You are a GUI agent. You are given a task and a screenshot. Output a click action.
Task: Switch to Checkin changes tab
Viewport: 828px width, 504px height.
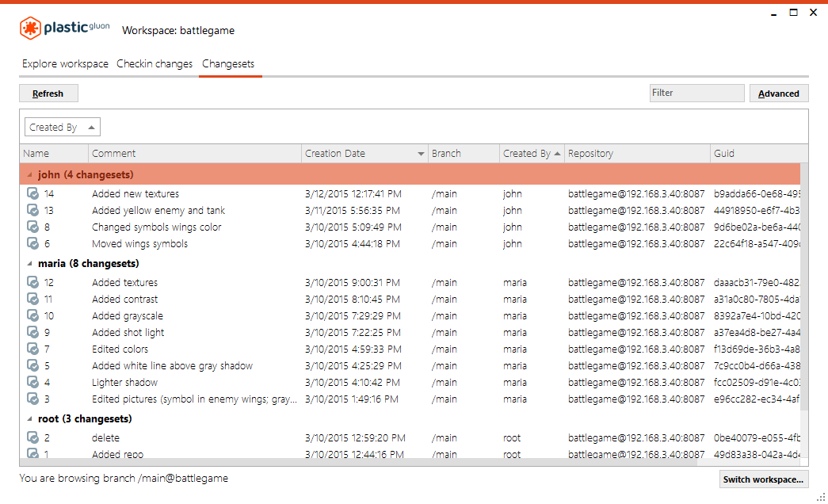click(155, 64)
